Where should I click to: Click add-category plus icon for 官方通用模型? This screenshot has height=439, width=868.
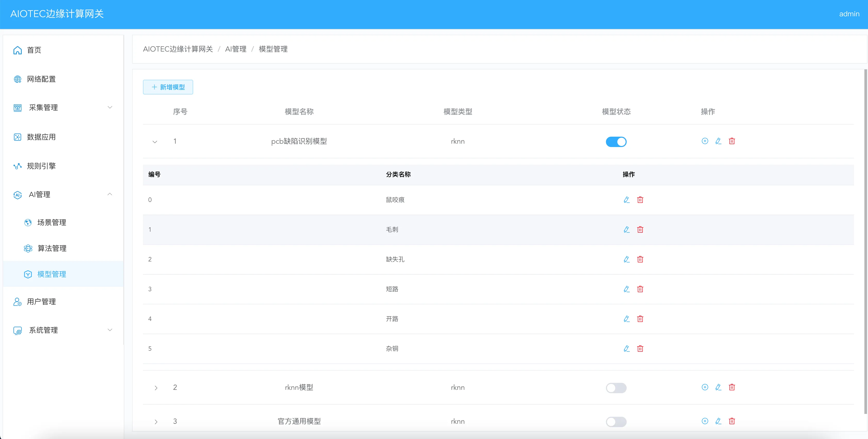[705, 421]
